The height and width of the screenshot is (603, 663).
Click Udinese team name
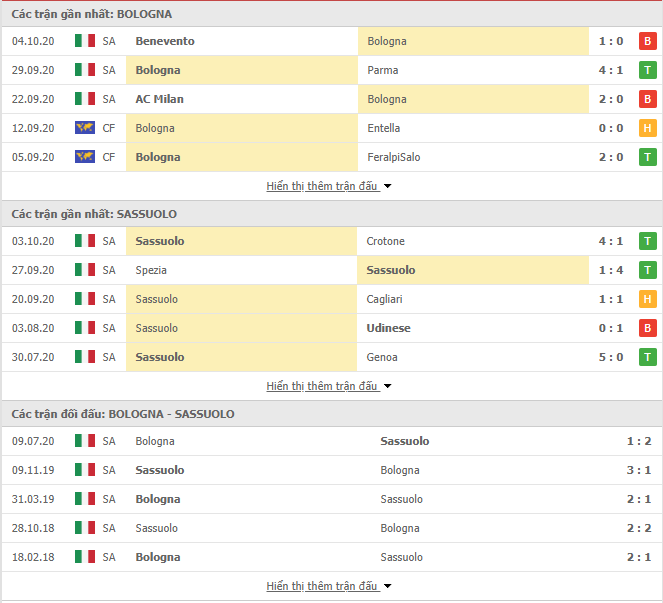[x=389, y=328]
